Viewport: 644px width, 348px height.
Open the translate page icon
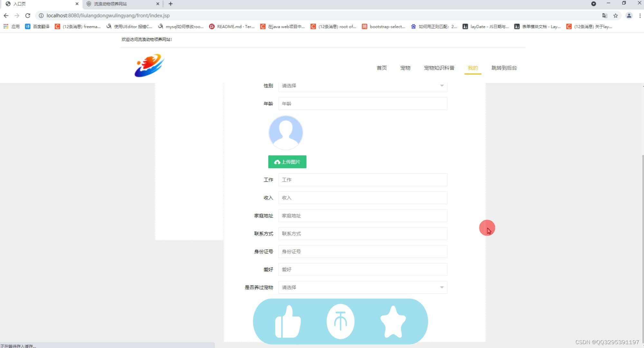(605, 15)
